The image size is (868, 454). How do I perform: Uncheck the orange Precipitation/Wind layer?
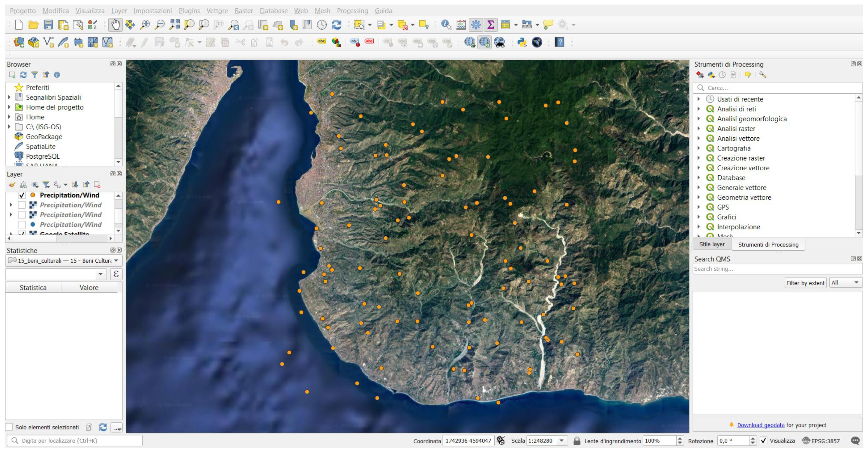22,195
